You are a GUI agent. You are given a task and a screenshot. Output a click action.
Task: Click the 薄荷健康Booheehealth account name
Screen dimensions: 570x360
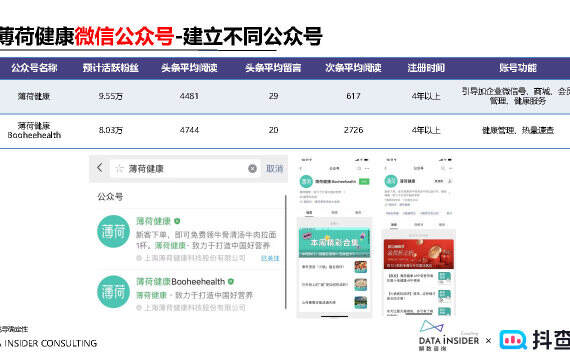[181, 281]
